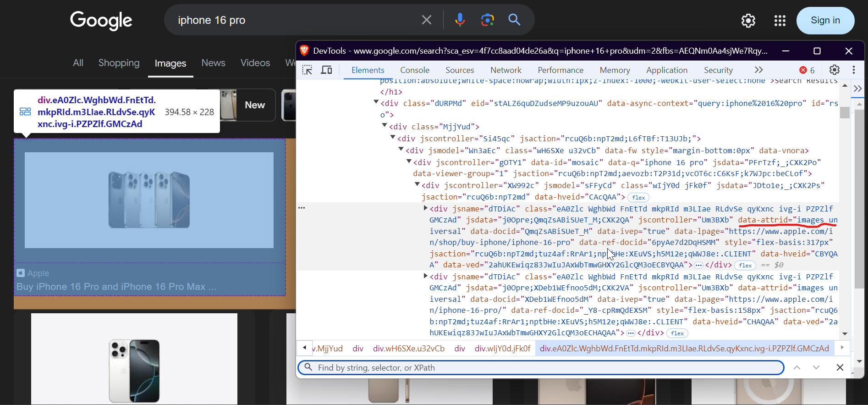Toggle the device toolbar icon in DevTools
Image resolution: width=868 pixels, height=405 pixels.
(326, 70)
